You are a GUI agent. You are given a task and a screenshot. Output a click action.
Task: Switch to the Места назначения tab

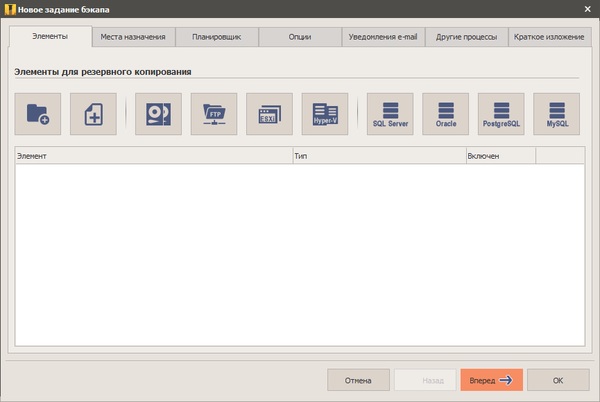(x=133, y=37)
